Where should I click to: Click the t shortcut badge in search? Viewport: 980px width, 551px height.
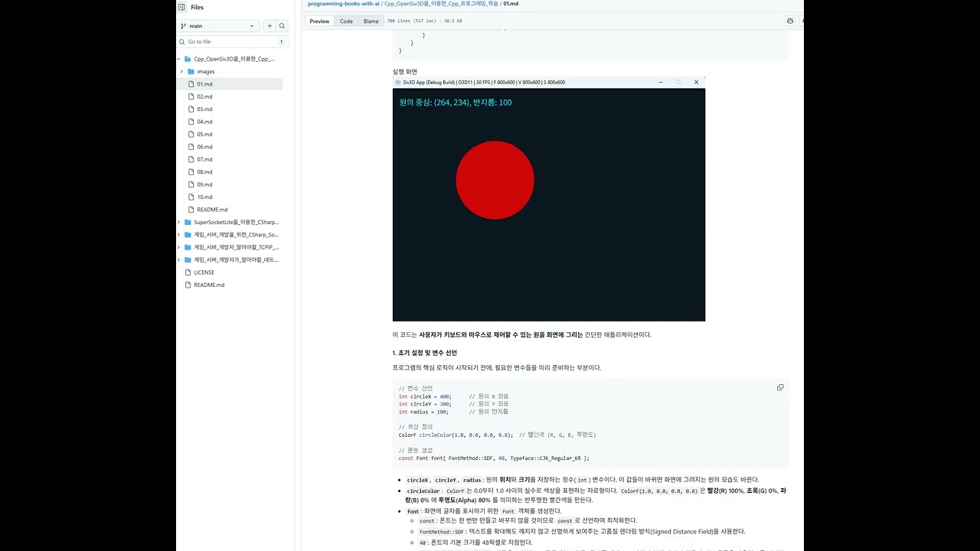[282, 41]
